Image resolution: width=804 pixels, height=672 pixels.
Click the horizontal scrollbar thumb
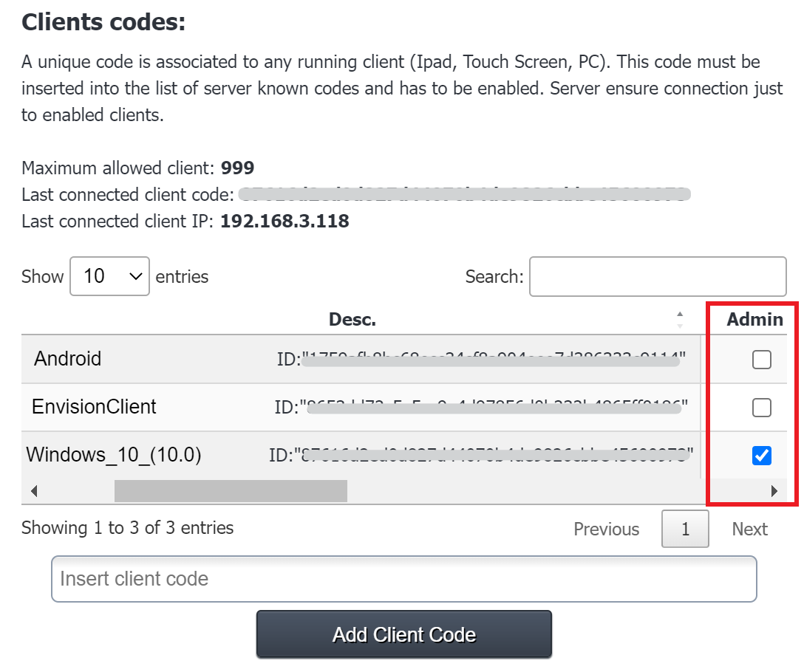pos(230,491)
